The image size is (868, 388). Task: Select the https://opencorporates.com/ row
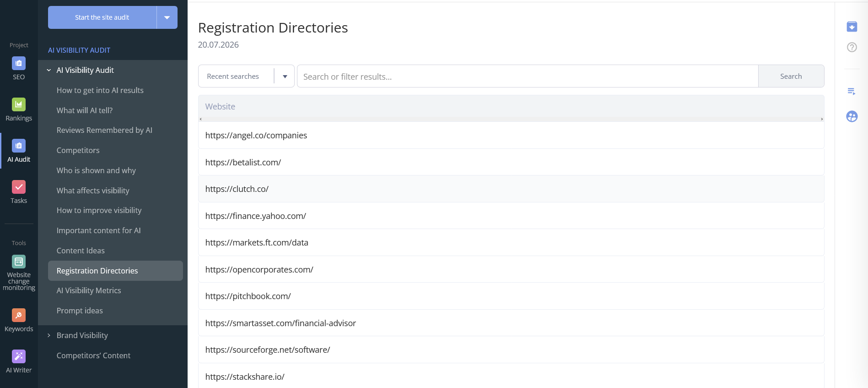(x=511, y=269)
